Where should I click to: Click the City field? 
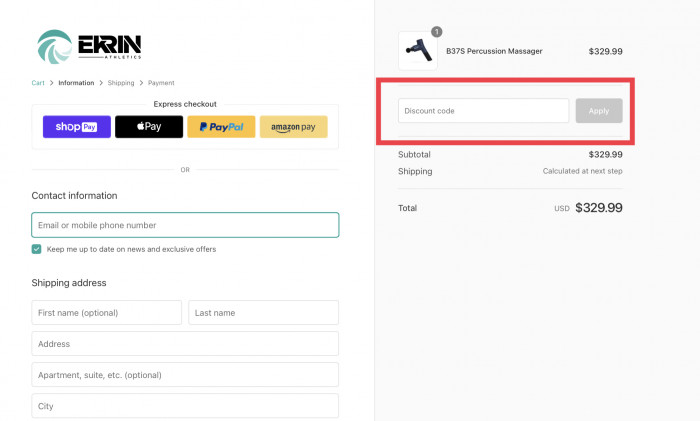185,406
